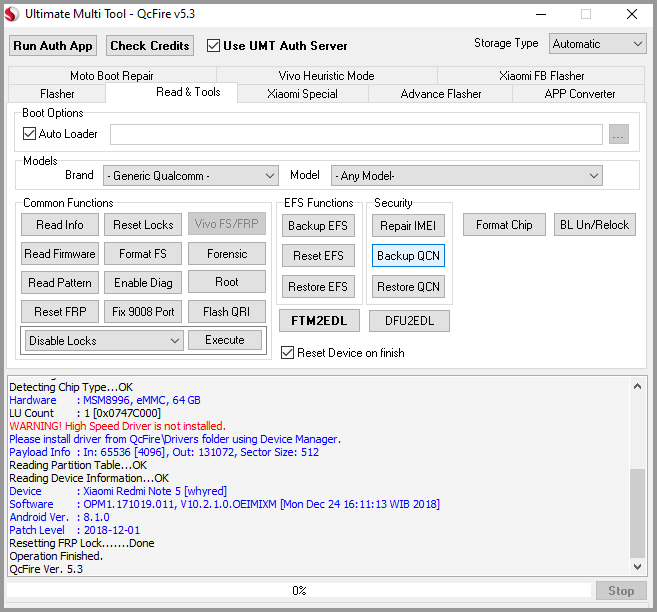Image resolution: width=657 pixels, height=612 pixels.
Task: Click the 'WARNING! High Speed Driver' log line
Action: [x=117, y=426]
